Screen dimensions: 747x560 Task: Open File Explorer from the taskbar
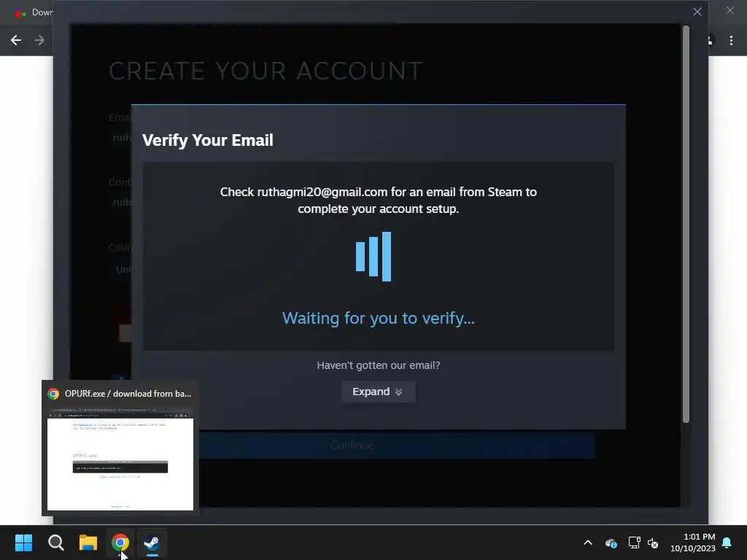coord(88,542)
